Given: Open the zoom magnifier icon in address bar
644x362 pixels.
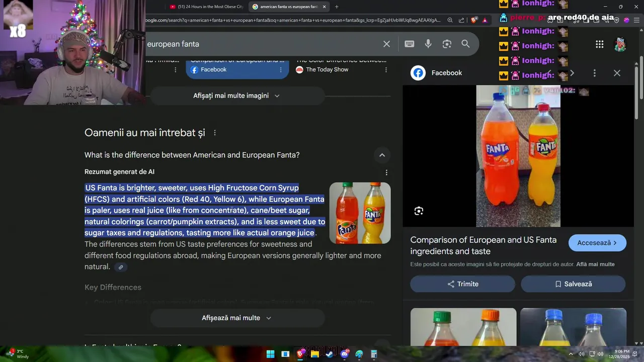Looking at the screenshot, I should (450, 20).
